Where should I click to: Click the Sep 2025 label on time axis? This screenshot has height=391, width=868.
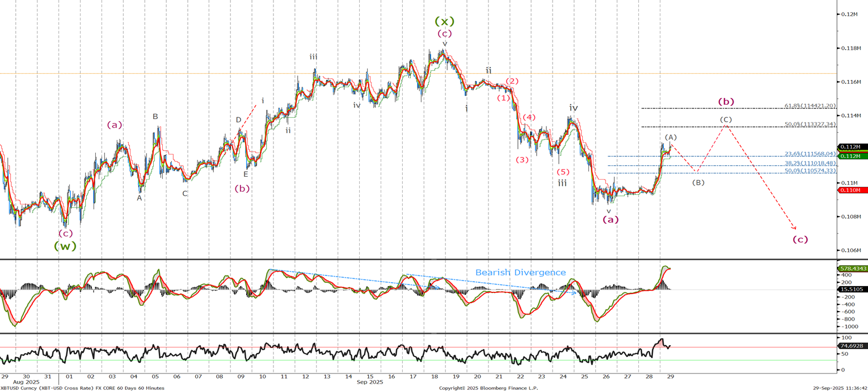point(370,382)
